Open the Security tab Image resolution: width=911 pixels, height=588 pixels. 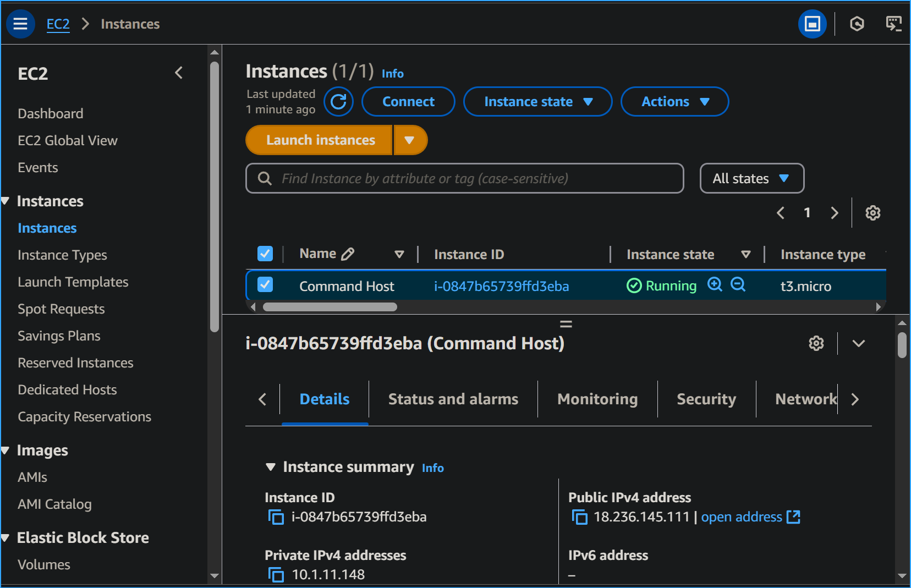(706, 399)
